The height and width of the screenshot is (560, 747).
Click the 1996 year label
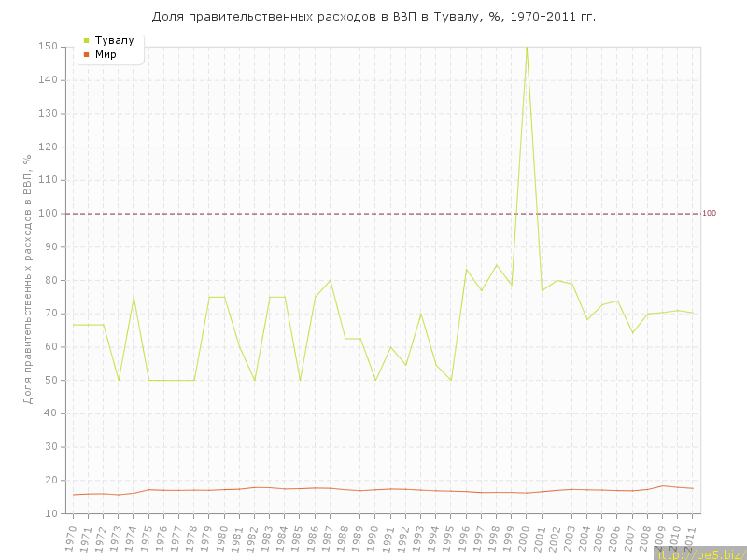465,538
